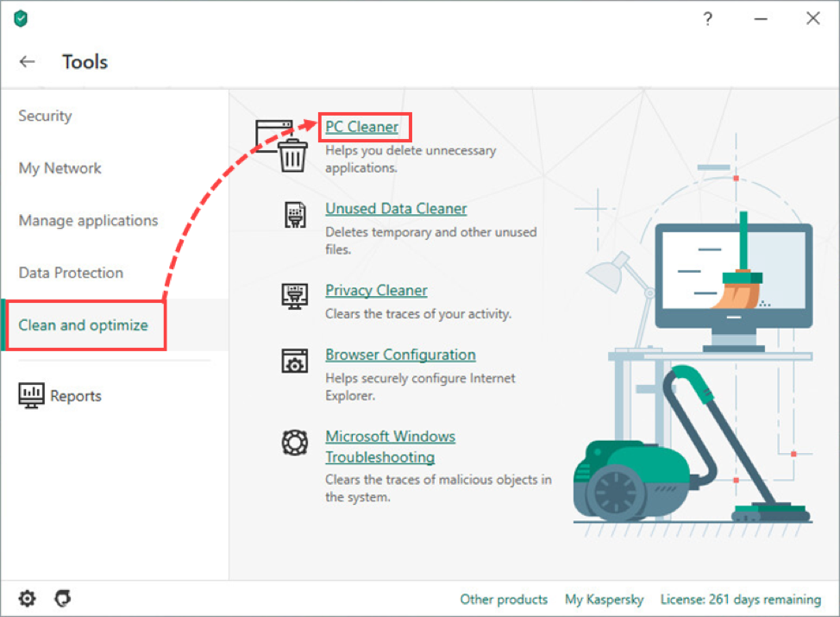
Task: Open the PC Cleaner link
Action: pyautogui.click(x=361, y=127)
